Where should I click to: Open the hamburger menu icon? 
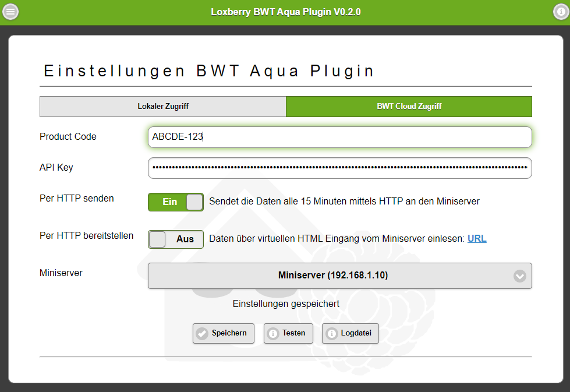10,12
